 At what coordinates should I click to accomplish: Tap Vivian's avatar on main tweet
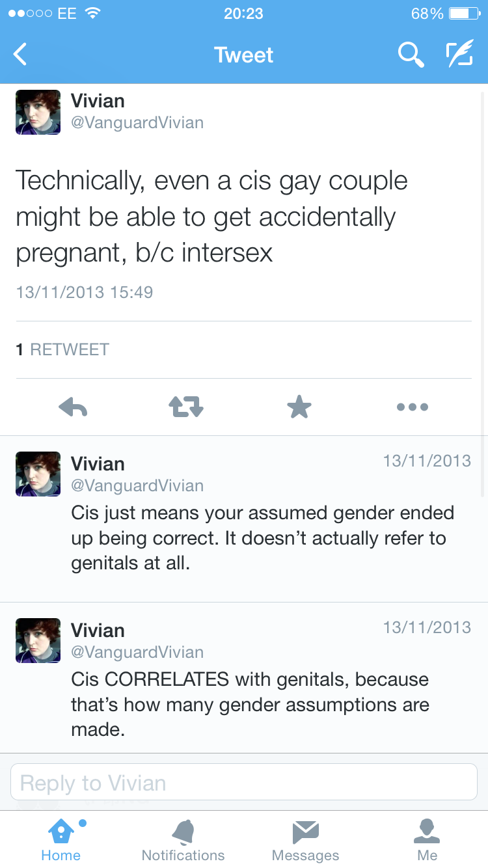38,112
